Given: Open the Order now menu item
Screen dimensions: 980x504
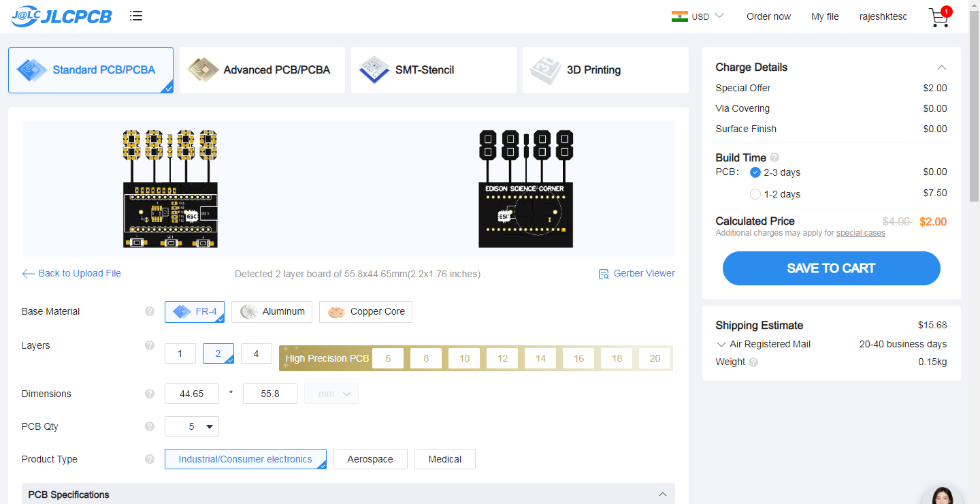Looking at the screenshot, I should click(768, 16).
